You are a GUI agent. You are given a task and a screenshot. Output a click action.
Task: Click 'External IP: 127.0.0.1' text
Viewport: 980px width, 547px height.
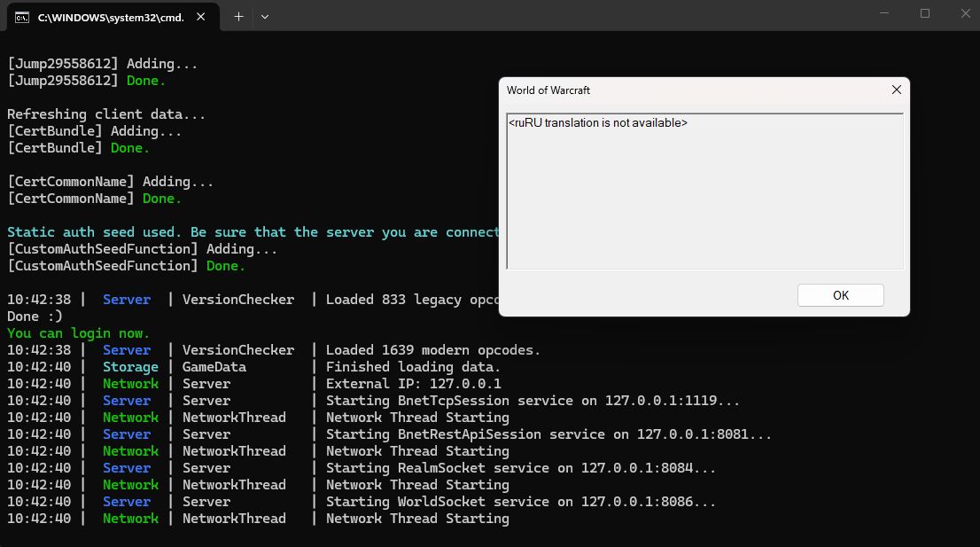point(413,383)
